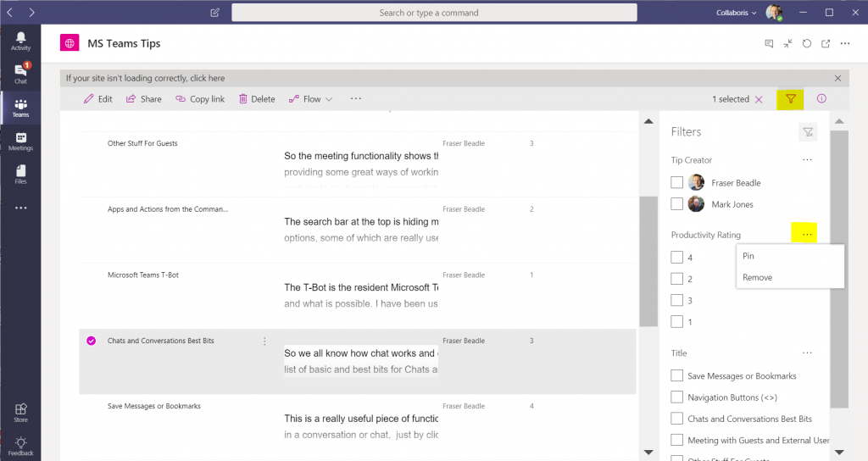The width and height of the screenshot is (868, 461).
Task: Open the vertical ellipsis on Chats and Conversations row
Action: point(264,342)
